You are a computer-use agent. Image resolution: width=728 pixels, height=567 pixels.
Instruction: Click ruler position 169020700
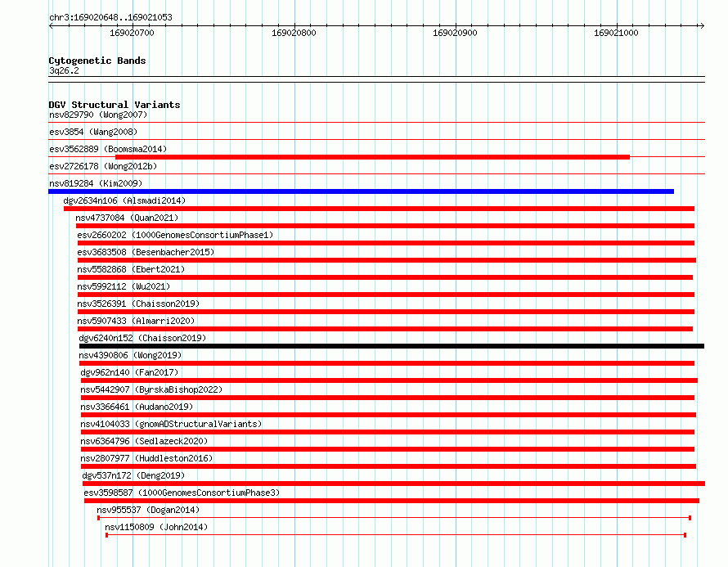[x=132, y=33]
